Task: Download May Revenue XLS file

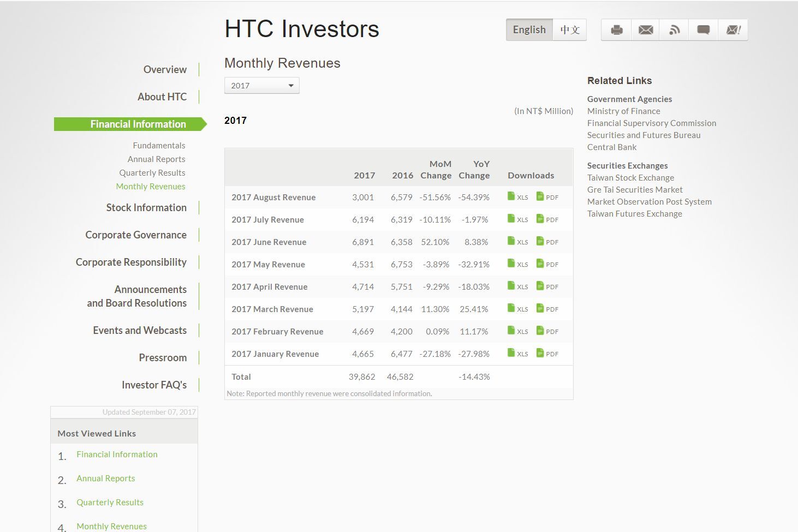Action: pos(517,264)
